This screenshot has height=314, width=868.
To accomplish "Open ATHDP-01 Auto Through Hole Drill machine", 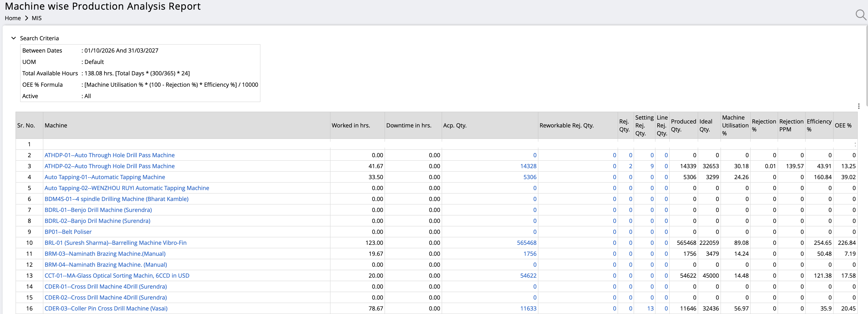I will pos(109,155).
